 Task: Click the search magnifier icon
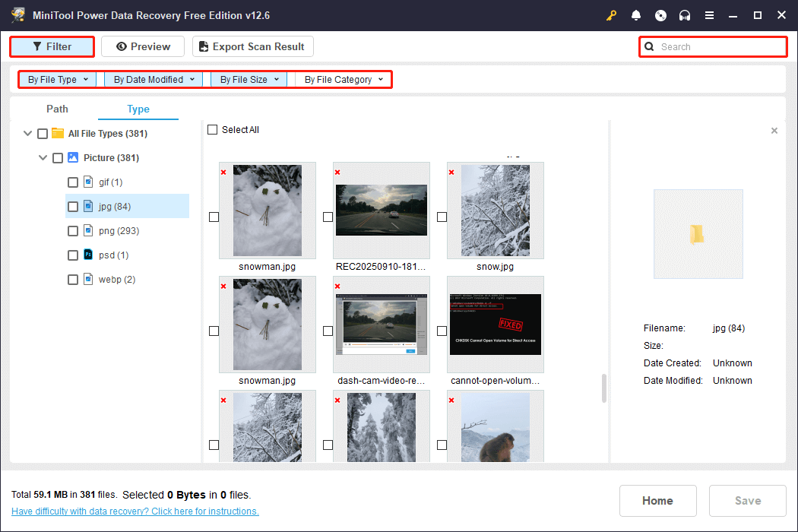649,46
